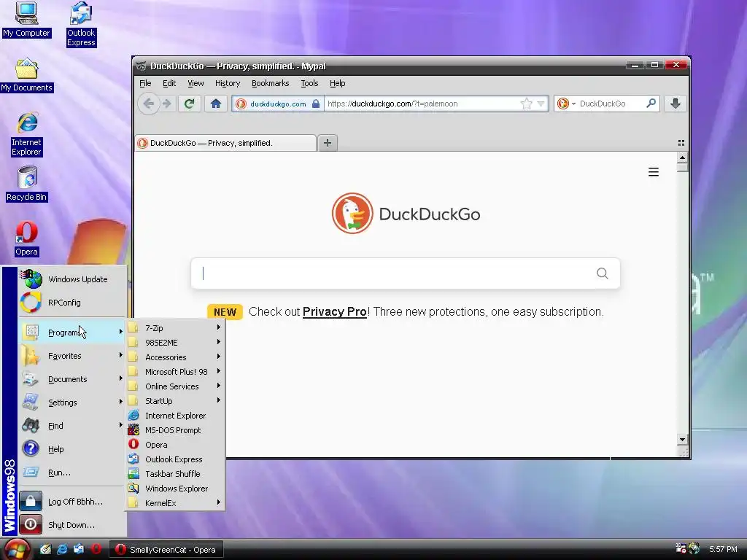
Task: Click the 5:57 PM taskbar clock
Action: pyautogui.click(x=723, y=549)
